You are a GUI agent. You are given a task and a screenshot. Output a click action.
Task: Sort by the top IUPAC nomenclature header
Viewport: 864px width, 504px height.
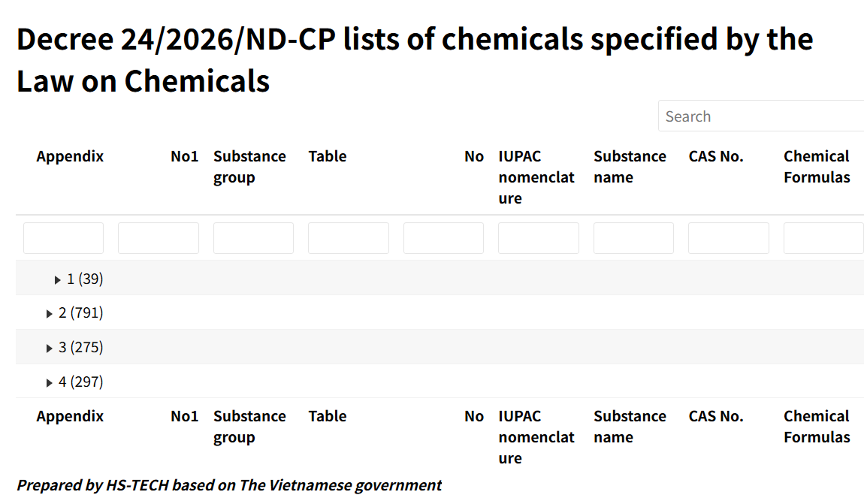coord(536,177)
